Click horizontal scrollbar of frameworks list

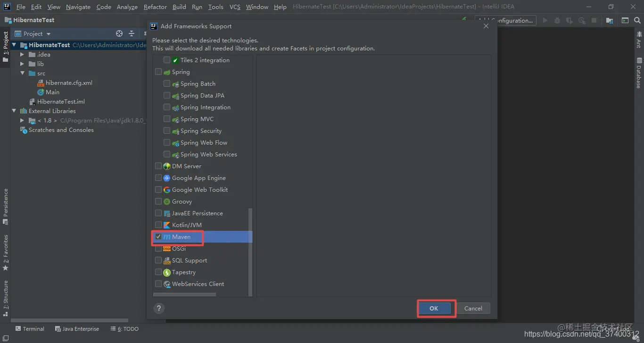click(x=185, y=294)
